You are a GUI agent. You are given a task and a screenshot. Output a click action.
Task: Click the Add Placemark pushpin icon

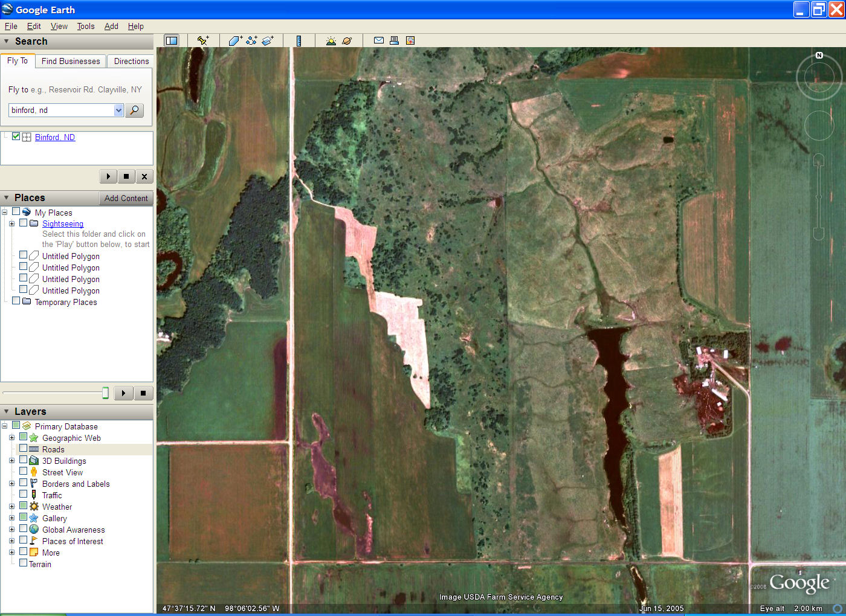203,40
